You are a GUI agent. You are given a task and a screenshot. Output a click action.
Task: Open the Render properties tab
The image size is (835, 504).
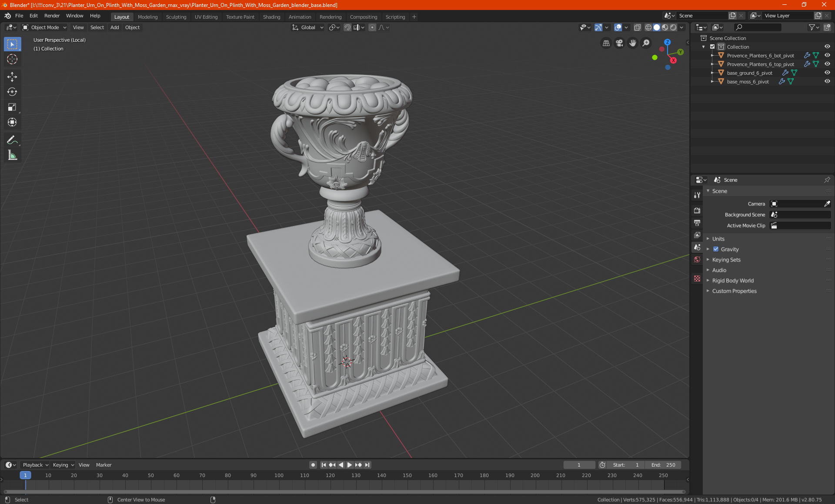[697, 210]
